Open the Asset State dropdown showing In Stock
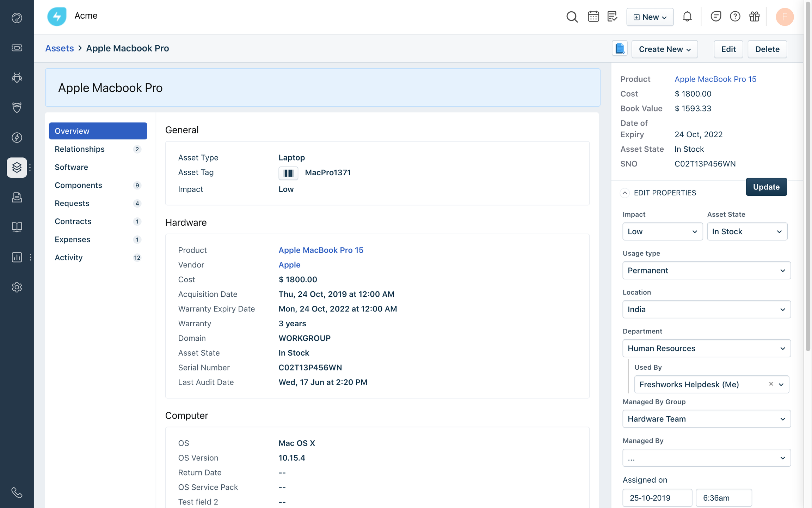This screenshot has width=812, height=508. (747, 231)
